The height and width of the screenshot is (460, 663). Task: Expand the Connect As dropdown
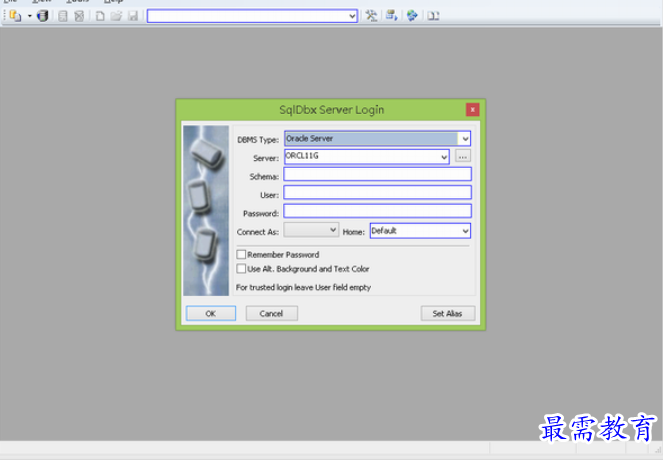(x=333, y=230)
